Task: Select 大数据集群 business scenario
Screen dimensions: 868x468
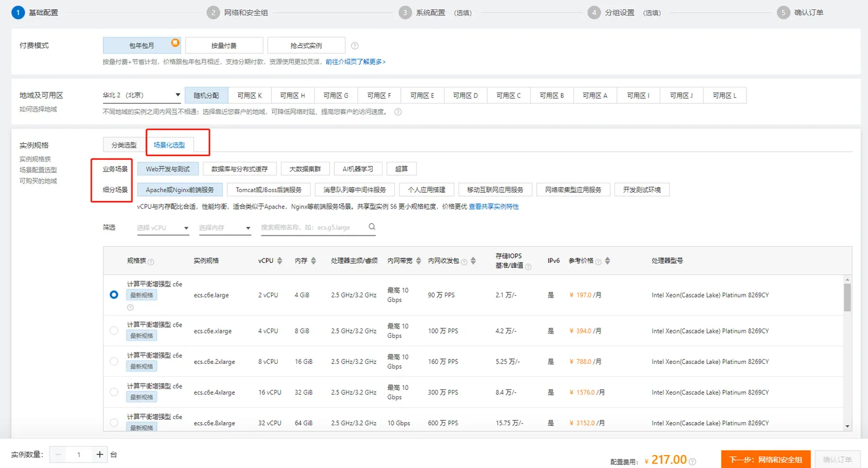Action: 305,169
